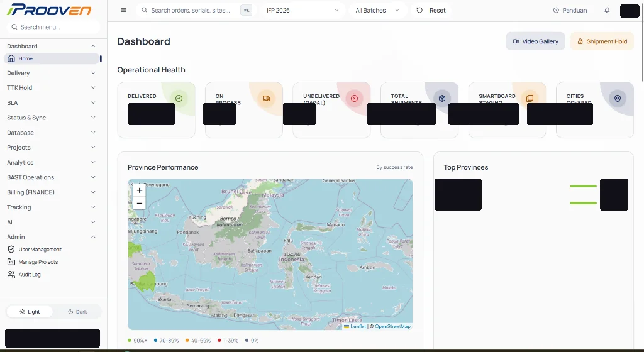Click the search box ⌘K shortcut badge
This screenshot has width=644, height=352.
pos(246,10)
